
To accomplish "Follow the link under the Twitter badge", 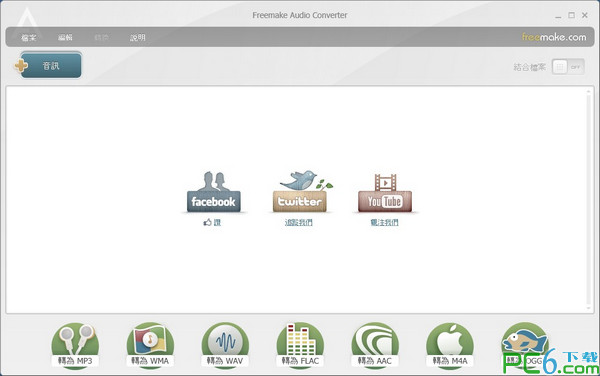I will (x=299, y=222).
